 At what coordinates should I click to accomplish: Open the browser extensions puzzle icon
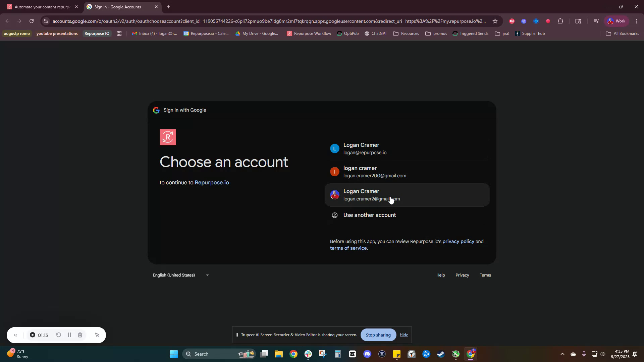pyautogui.click(x=560, y=21)
